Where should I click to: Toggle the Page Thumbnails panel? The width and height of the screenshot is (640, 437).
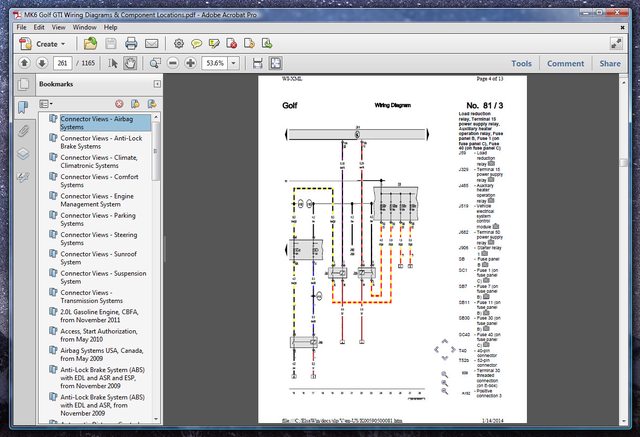pyautogui.click(x=23, y=85)
